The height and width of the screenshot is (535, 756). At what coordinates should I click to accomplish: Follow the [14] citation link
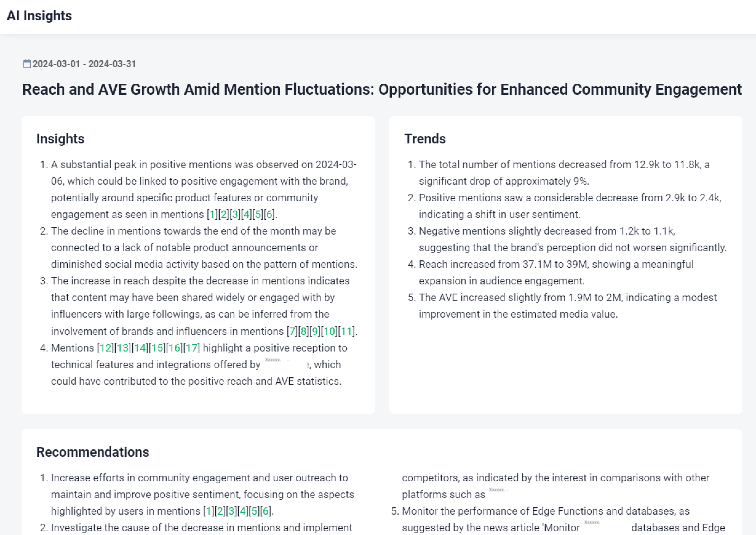pyautogui.click(x=140, y=348)
